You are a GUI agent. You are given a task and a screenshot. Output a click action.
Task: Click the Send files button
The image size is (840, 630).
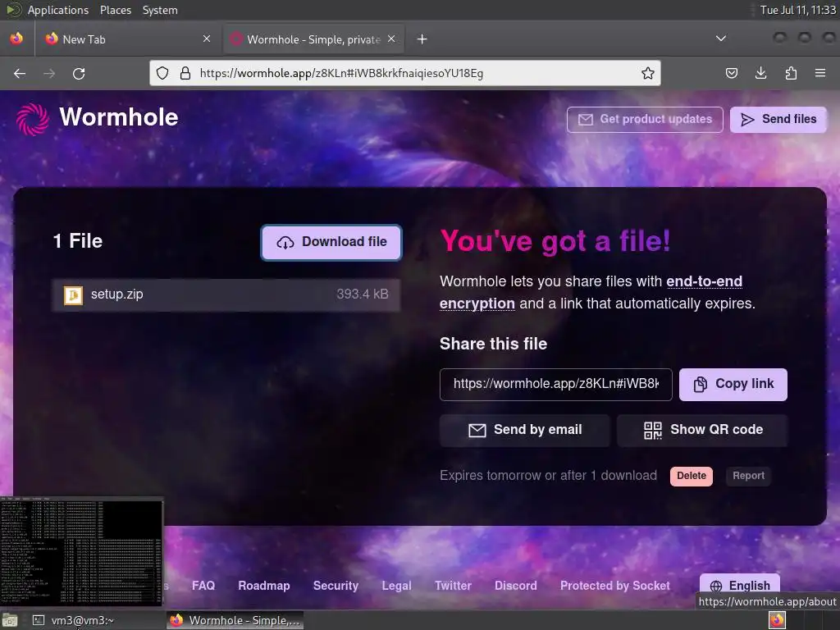tap(778, 119)
